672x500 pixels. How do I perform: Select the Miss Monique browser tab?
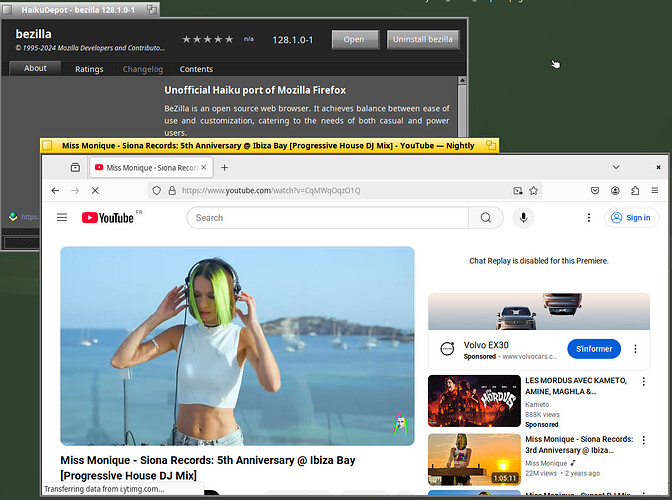tap(150, 168)
